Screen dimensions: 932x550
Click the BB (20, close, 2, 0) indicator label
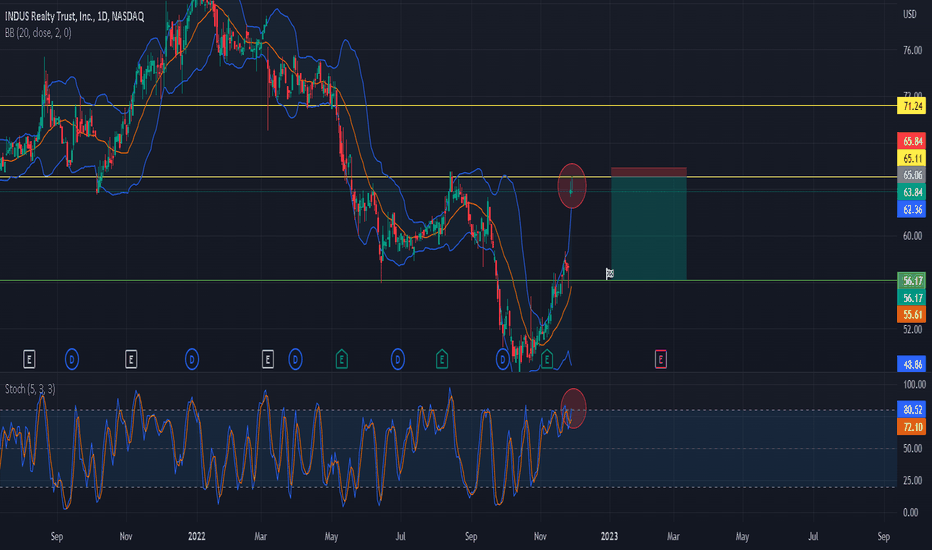click(x=38, y=33)
